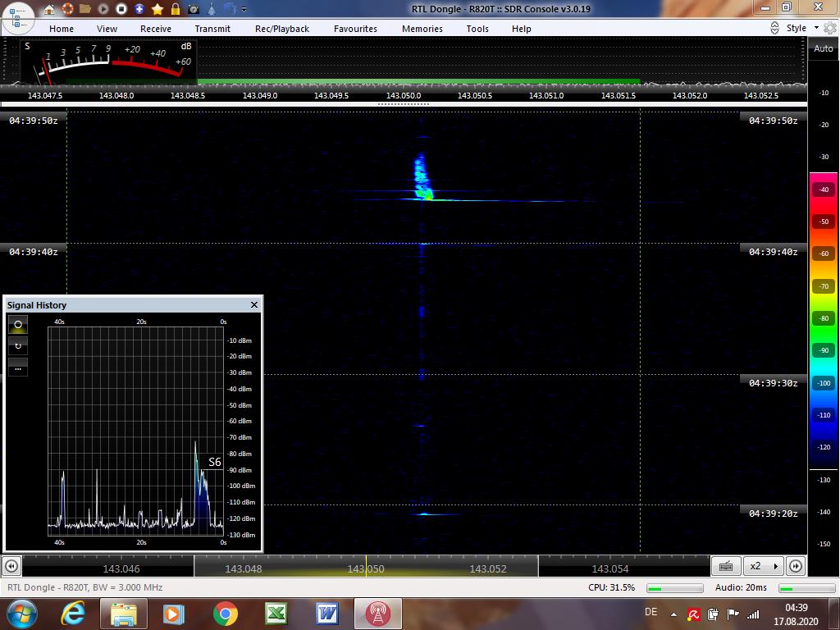Open the Memories ribbon tab
This screenshot has width=840, height=630.
[422, 29]
